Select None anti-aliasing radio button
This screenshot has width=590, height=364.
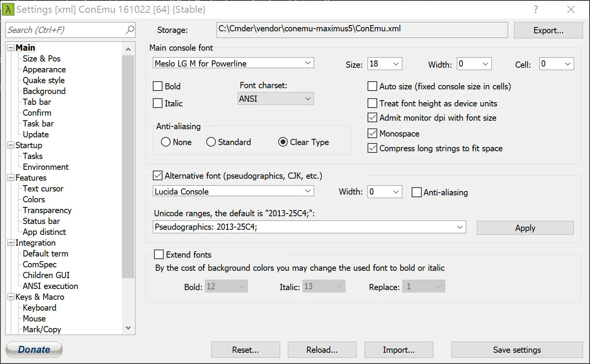pos(166,142)
